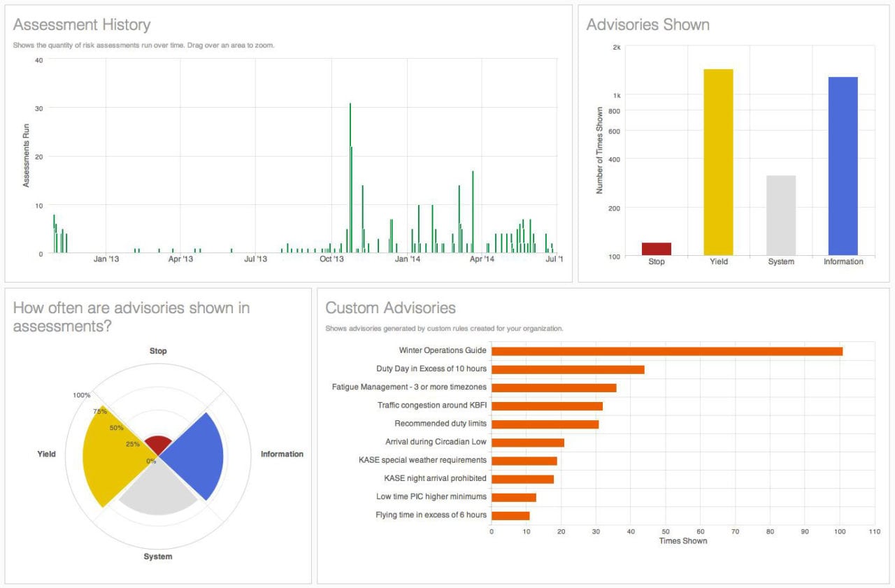Click the gray System bar in Advisories Shown
This screenshot has width=895, height=588.
[780, 215]
